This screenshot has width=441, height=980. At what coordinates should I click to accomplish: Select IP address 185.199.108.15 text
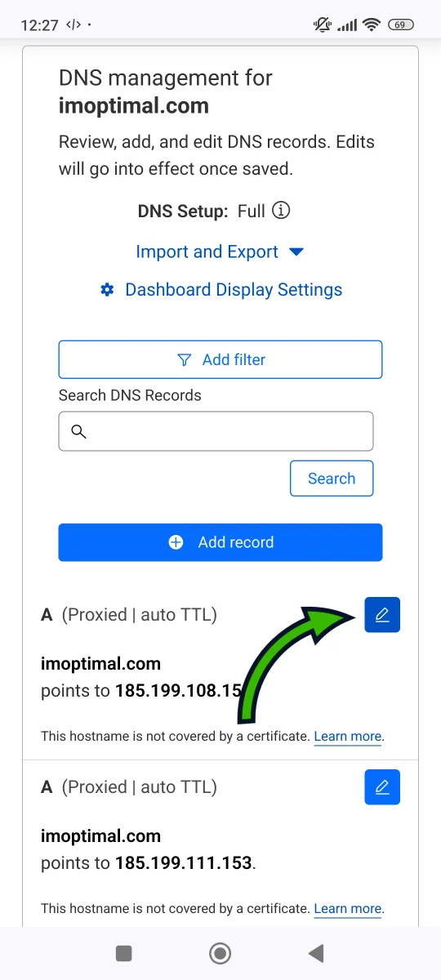click(178, 690)
